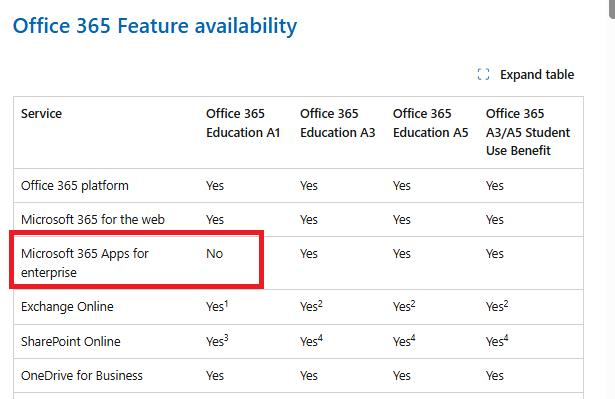
Task: Click the Microsoft 365 for the web row label
Action: (93, 219)
